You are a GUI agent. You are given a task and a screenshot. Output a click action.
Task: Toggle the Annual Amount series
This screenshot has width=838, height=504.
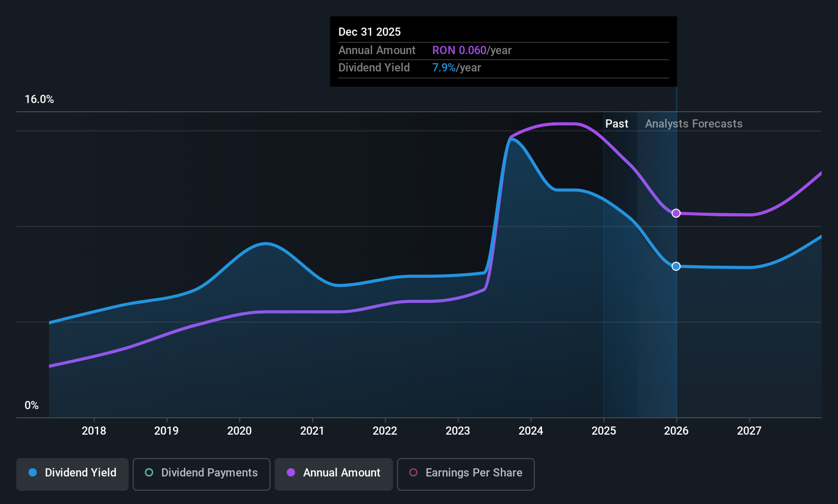click(334, 474)
